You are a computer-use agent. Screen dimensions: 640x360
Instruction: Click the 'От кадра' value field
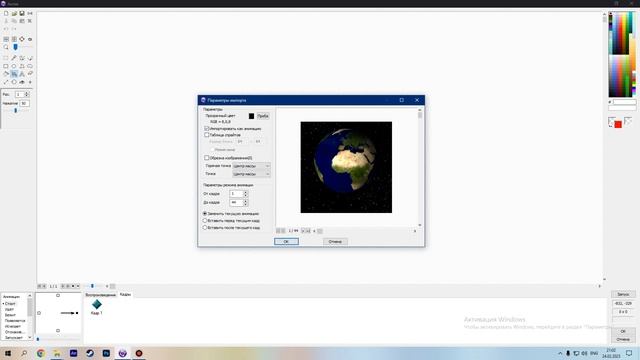pyautogui.click(x=237, y=194)
